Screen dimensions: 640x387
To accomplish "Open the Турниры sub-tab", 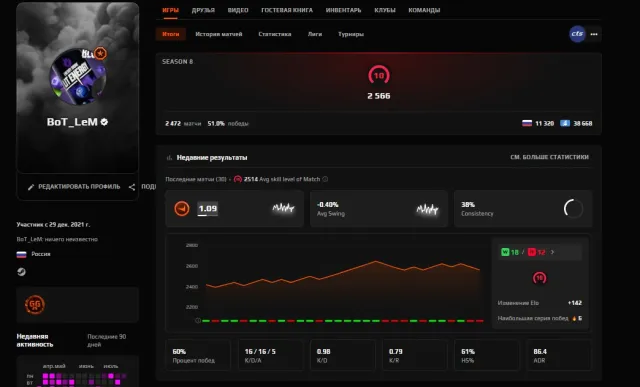I will point(351,34).
